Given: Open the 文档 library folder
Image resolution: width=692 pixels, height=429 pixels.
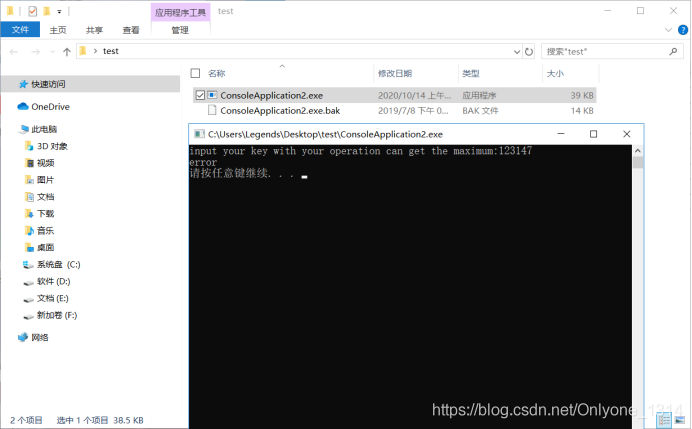Looking at the screenshot, I should 45,197.
